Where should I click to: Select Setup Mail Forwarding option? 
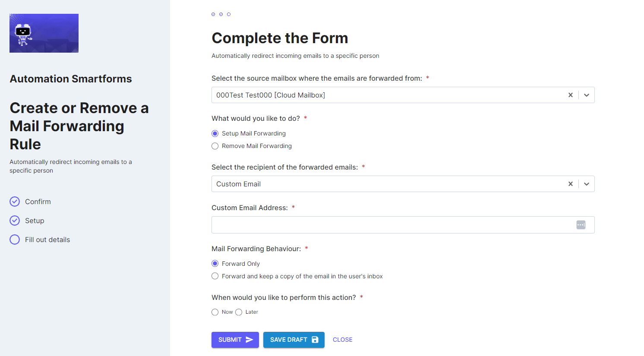coord(215,133)
